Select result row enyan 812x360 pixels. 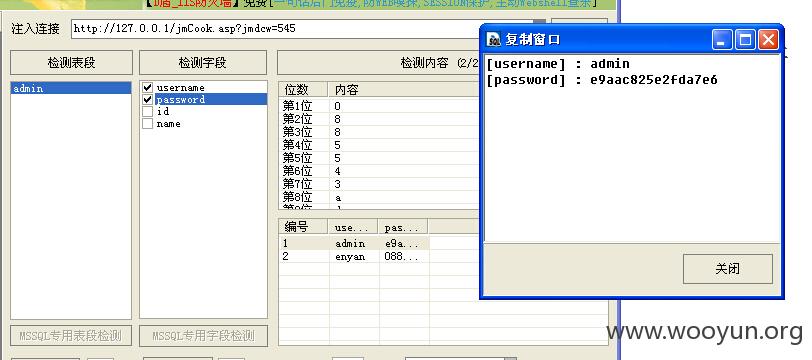pos(354,256)
